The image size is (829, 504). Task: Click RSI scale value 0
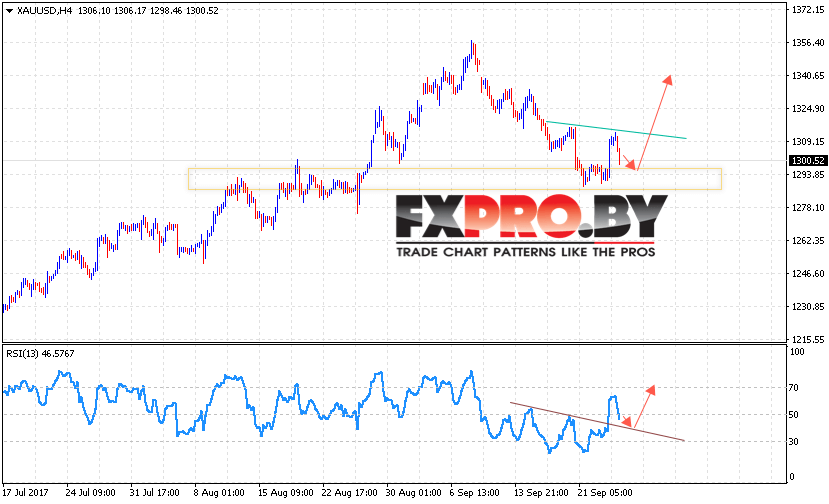tap(791, 476)
